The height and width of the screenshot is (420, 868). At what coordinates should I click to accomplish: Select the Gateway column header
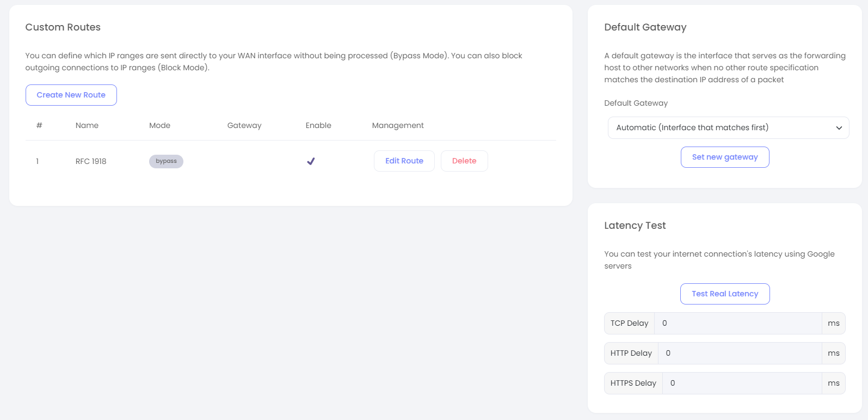[244, 125]
